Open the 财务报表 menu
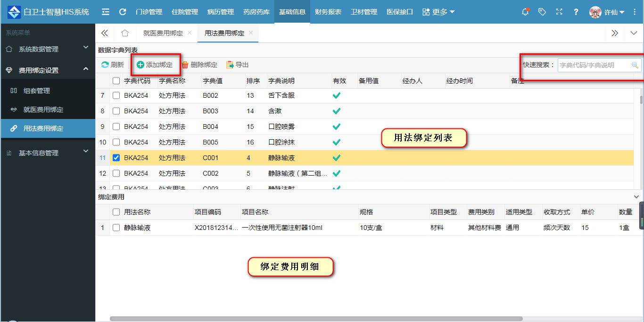This screenshot has width=644, height=322. point(328,12)
